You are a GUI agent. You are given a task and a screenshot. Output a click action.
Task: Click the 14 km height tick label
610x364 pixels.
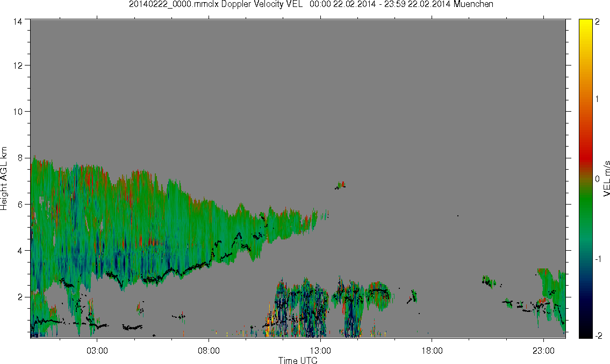click(x=17, y=22)
